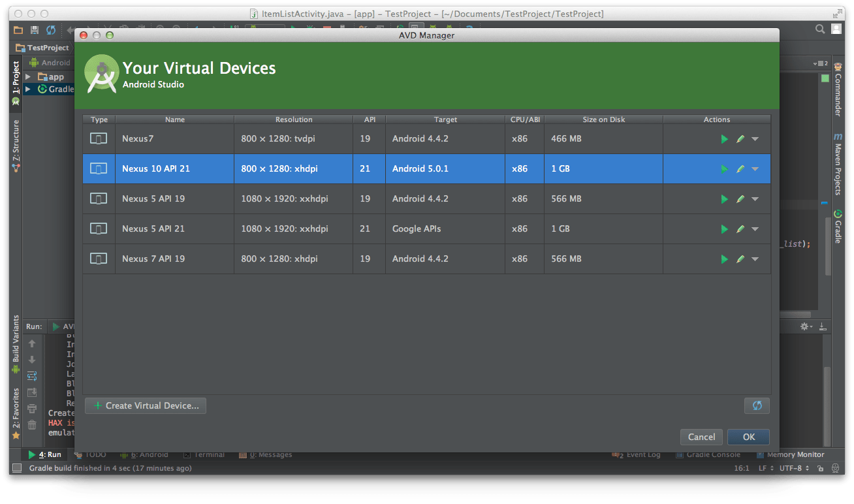The image size is (854, 504).
Task: Start the Nexus 5 API 19 emulator
Action: 724,199
